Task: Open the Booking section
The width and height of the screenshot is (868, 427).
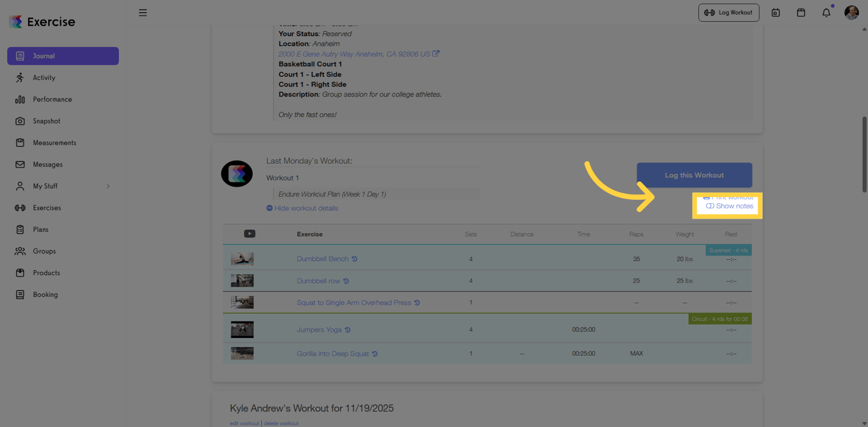Action: tap(45, 295)
